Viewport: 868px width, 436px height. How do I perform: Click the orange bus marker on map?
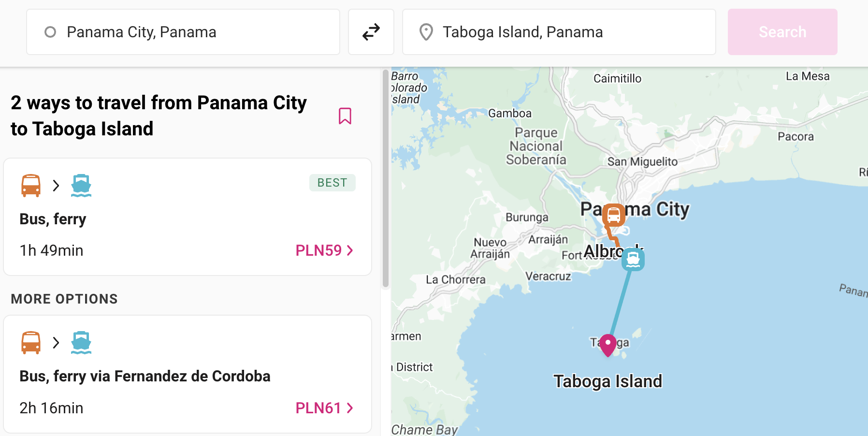coord(614,215)
